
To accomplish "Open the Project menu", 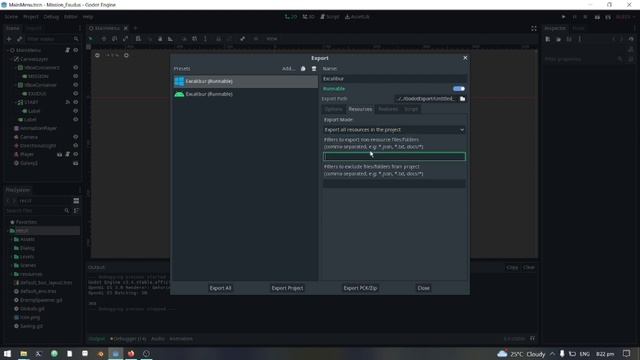I will click(x=31, y=17).
